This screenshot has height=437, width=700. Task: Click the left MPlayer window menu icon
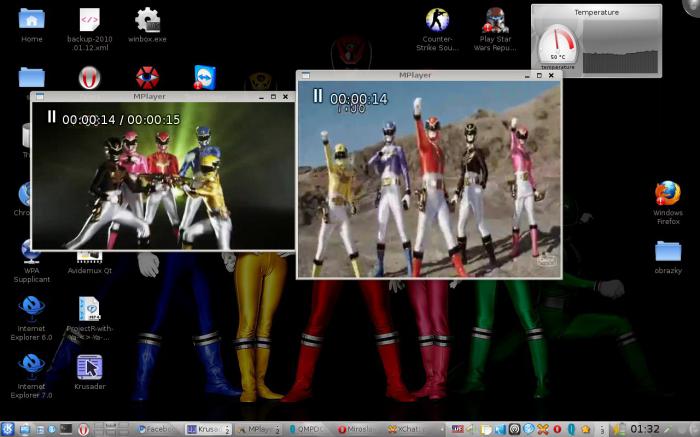(x=39, y=96)
